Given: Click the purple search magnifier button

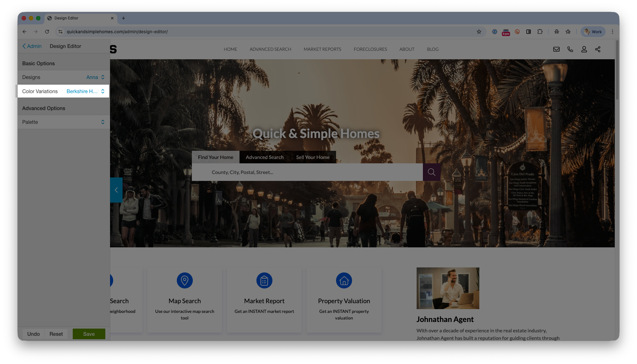Looking at the screenshot, I should click(x=431, y=172).
